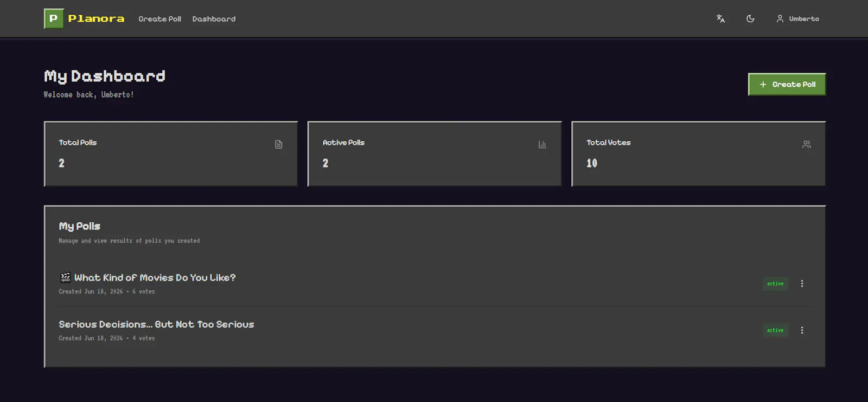Image resolution: width=868 pixels, height=402 pixels.
Task: Click the active badge on Serious Decisions poll
Action: pyautogui.click(x=775, y=330)
